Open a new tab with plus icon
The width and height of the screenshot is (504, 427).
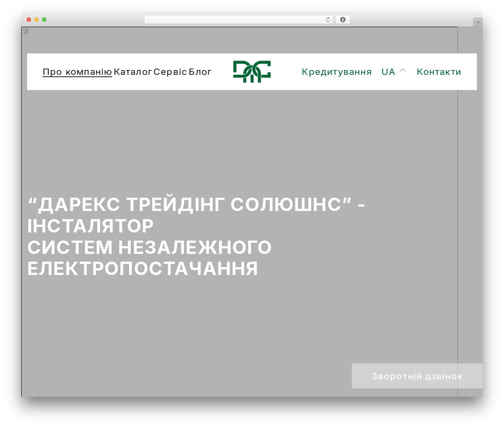coord(478,22)
